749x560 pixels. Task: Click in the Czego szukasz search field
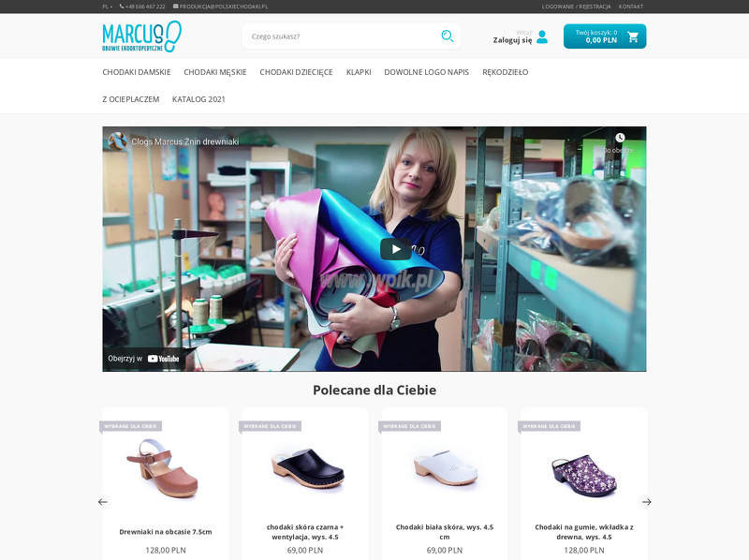[342, 37]
